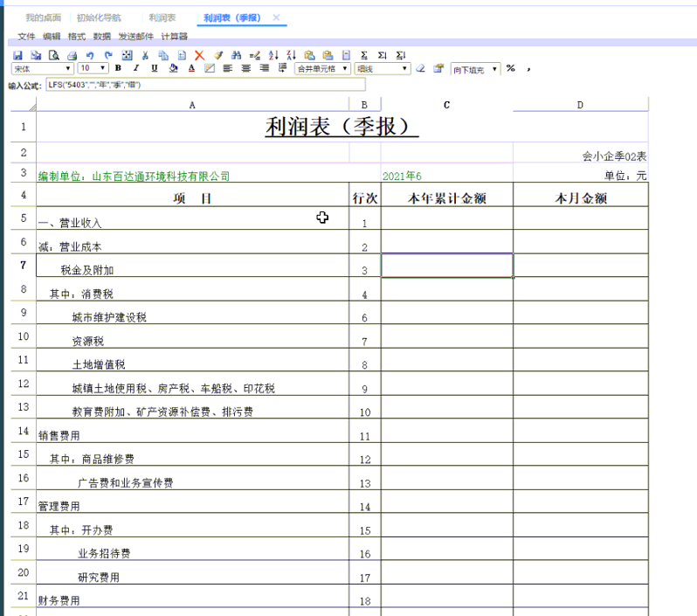This screenshot has width=697, height=616.
Task: Center align text
Action: coord(245,68)
